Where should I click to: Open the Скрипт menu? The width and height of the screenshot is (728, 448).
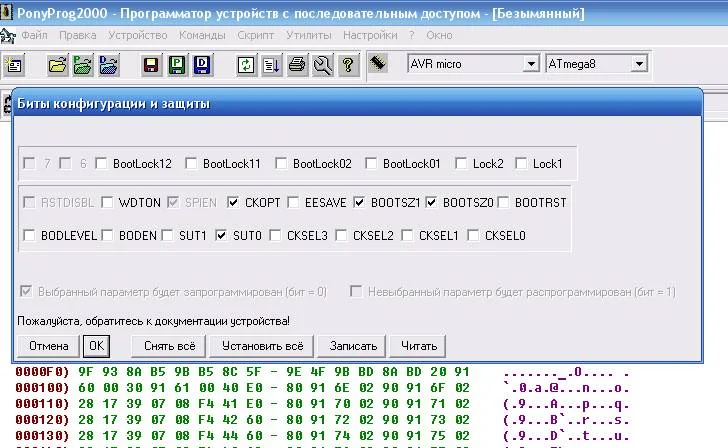pos(255,35)
